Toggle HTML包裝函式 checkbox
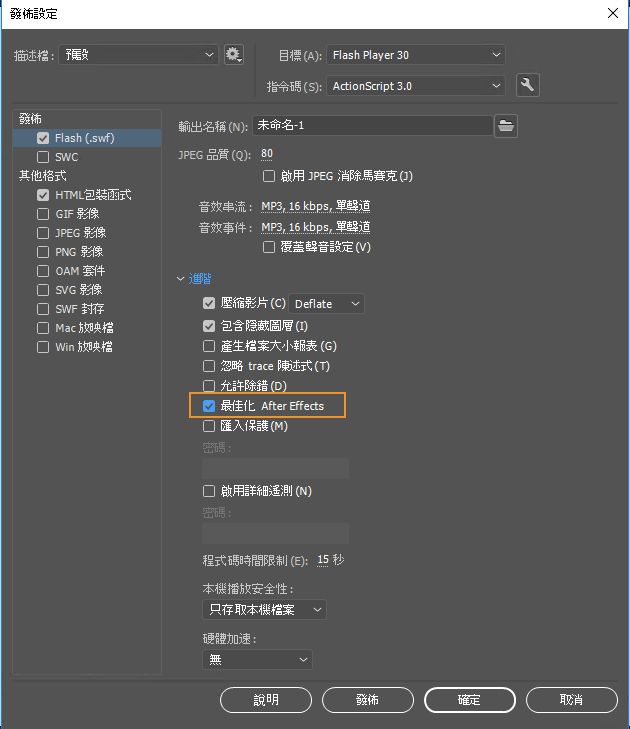 (43, 195)
